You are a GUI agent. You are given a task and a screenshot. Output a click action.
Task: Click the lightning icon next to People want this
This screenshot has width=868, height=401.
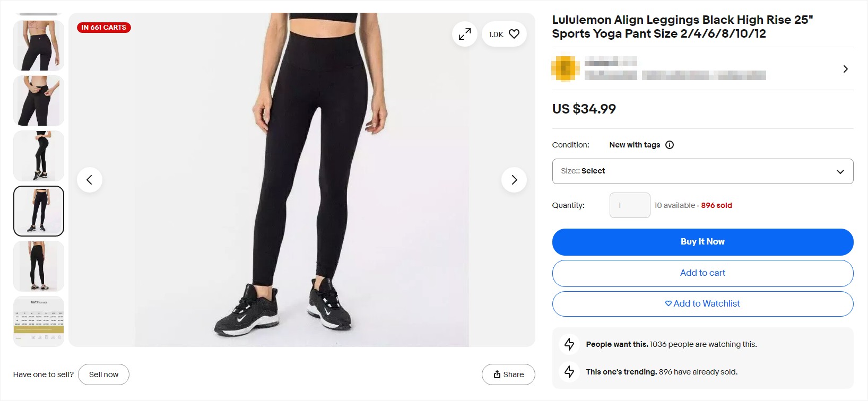click(569, 344)
